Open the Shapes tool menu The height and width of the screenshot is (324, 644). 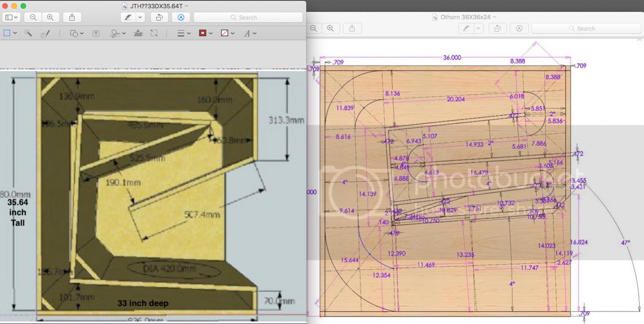click(76, 33)
